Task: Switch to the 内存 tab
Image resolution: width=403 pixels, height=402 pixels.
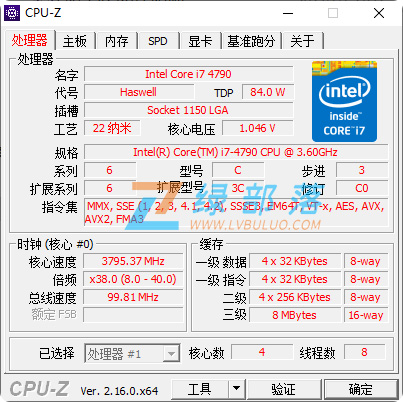Action: (116, 41)
